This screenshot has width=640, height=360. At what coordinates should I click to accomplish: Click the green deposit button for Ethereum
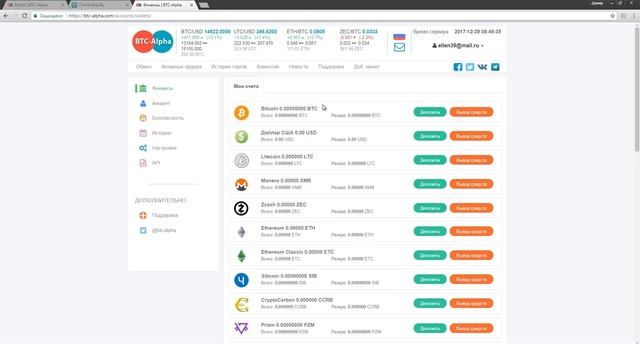[x=430, y=231]
